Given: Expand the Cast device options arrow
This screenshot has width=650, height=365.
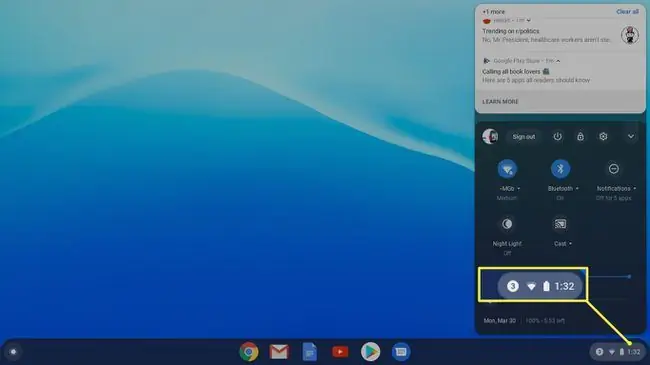Looking at the screenshot, I should tap(570, 244).
